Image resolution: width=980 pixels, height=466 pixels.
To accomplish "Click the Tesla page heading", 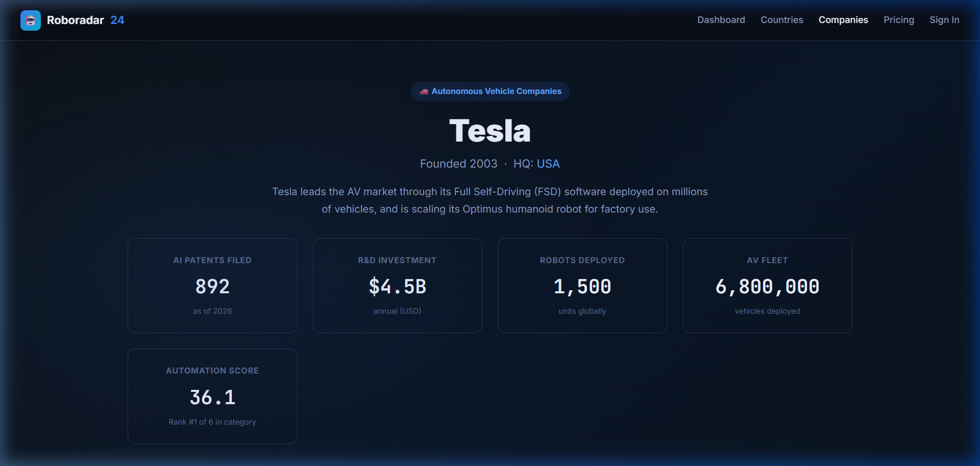I will pos(489,131).
